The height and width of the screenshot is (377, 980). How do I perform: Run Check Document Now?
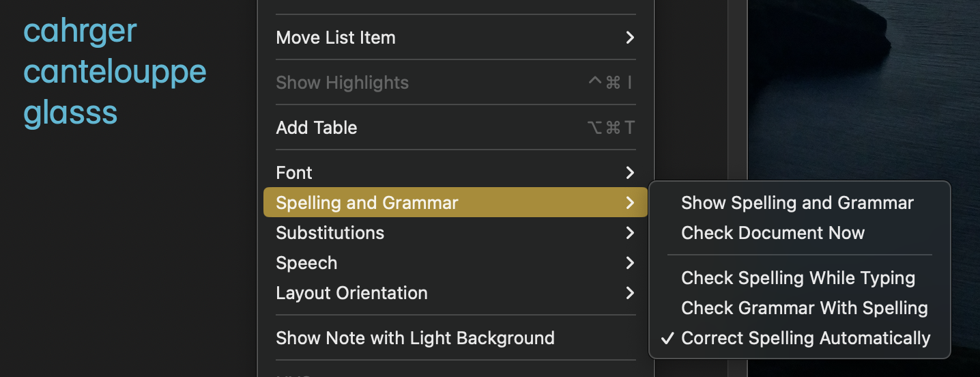[773, 233]
